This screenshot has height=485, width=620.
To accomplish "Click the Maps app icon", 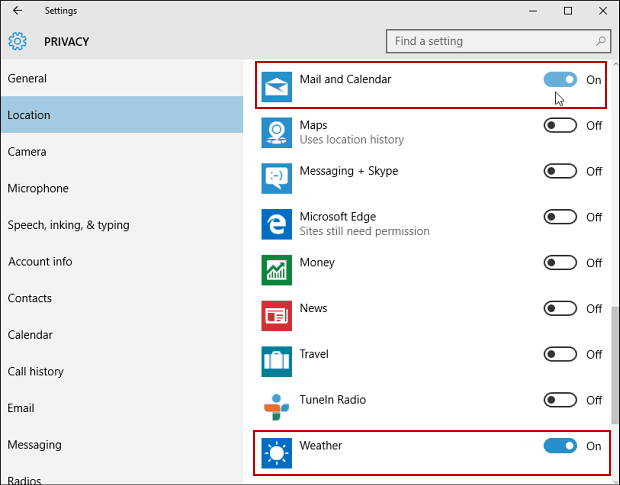I will 276,132.
